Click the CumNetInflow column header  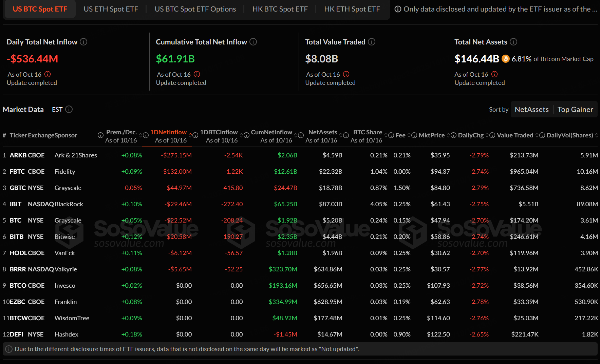pos(271,132)
